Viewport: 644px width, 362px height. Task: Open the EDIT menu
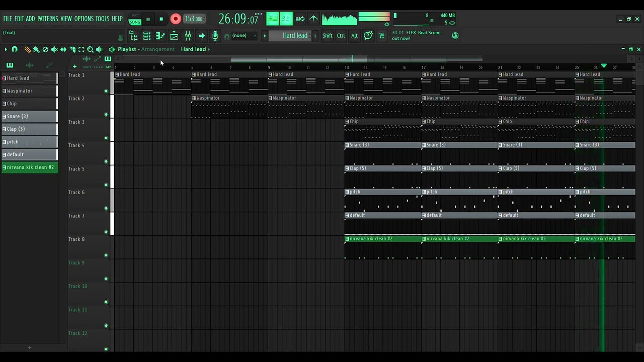(19, 19)
